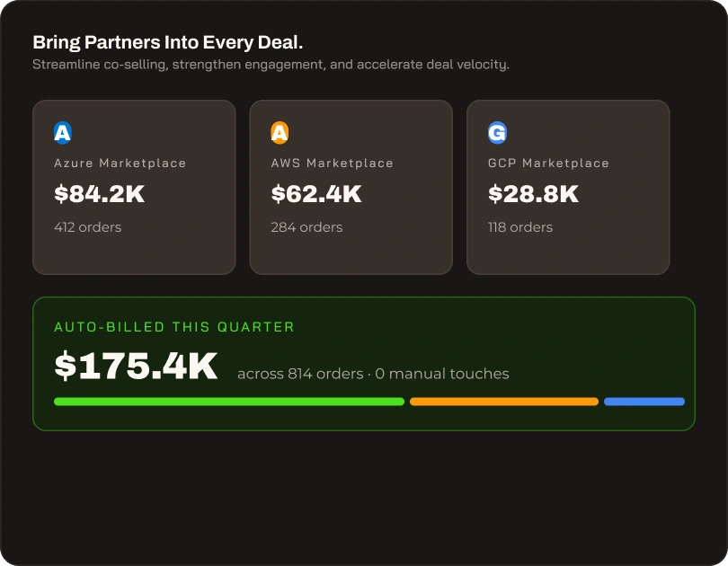728x566 pixels.
Task: Click the across 814 orders summary text
Action: pyautogui.click(x=373, y=374)
